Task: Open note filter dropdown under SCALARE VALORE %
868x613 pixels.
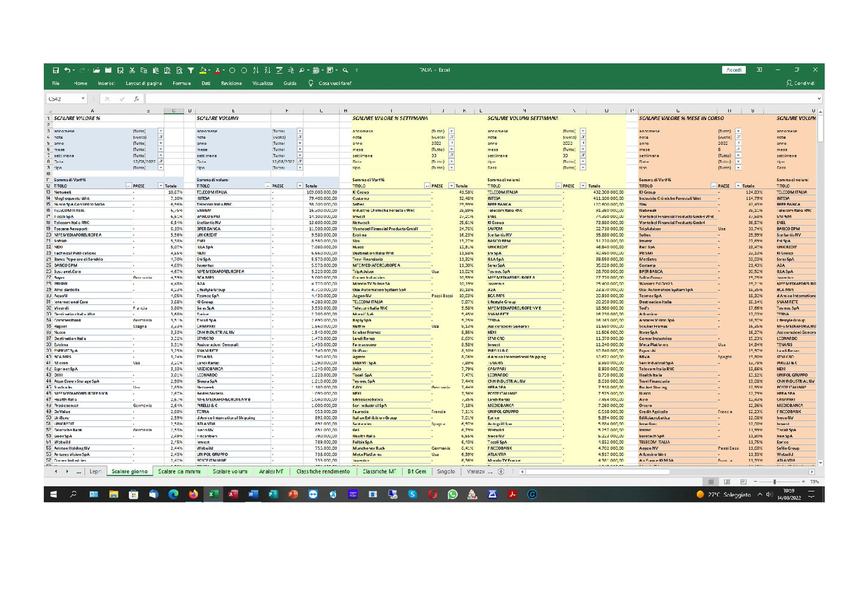Action: [161, 137]
